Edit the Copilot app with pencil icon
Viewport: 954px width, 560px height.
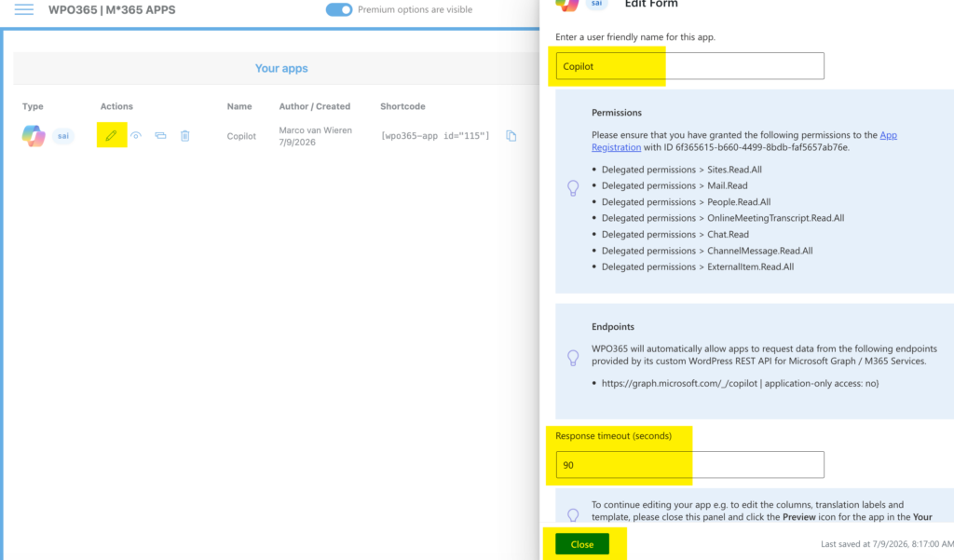click(x=112, y=136)
